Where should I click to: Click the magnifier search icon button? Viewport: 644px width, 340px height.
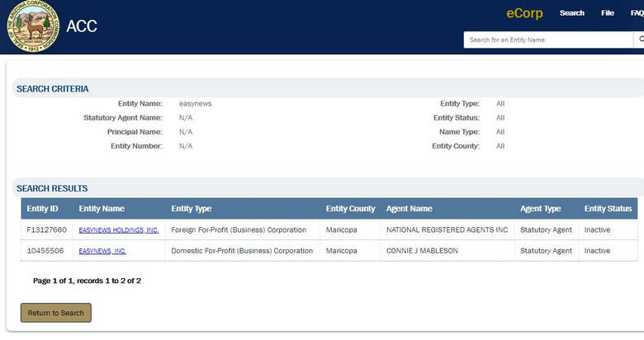tap(640, 40)
